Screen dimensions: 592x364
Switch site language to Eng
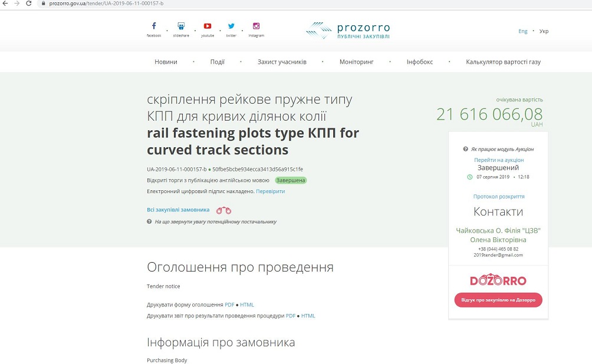(522, 31)
